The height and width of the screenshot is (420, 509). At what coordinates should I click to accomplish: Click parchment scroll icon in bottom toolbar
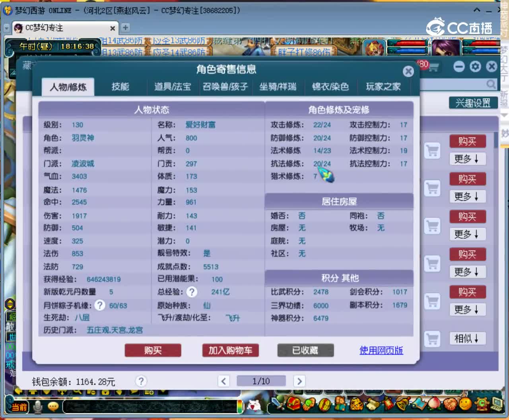373,404
